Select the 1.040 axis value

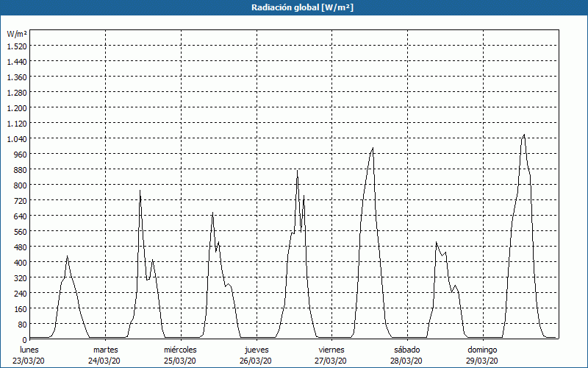coord(17,139)
